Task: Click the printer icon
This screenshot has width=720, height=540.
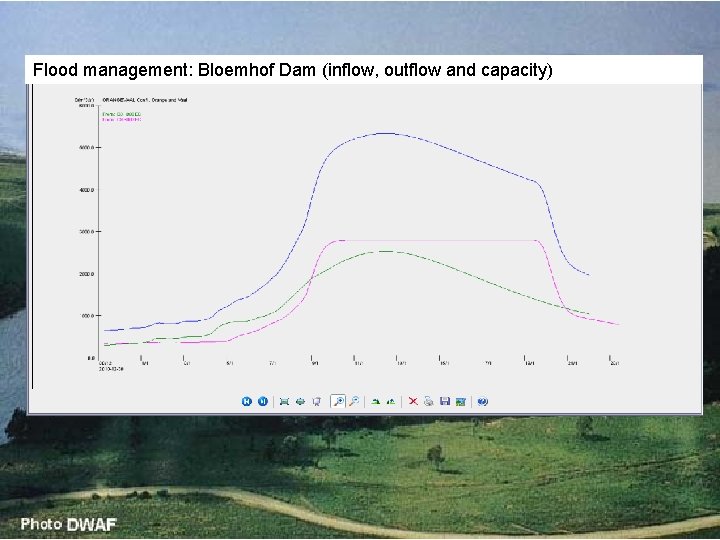Action: pos(428,401)
